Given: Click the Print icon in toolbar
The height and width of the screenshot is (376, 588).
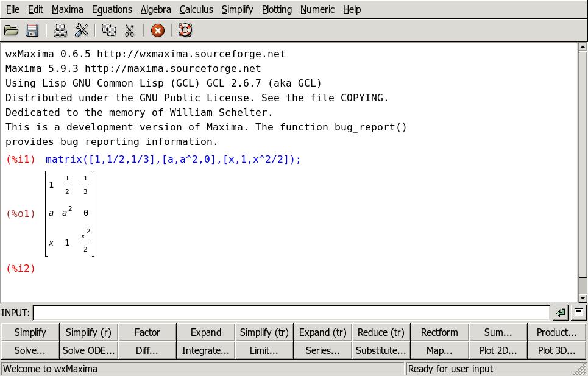Looking at the screenshot, I should click(x=60, y=30).
